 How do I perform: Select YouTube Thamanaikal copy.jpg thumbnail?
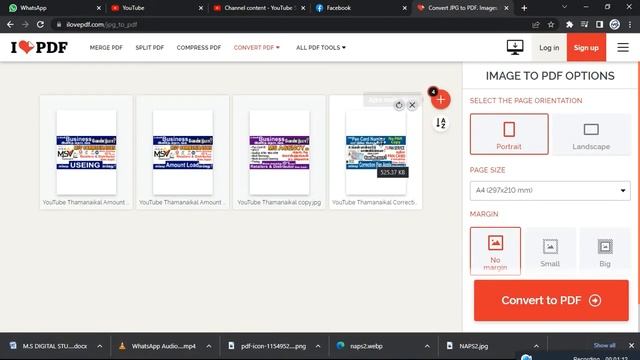279,152
